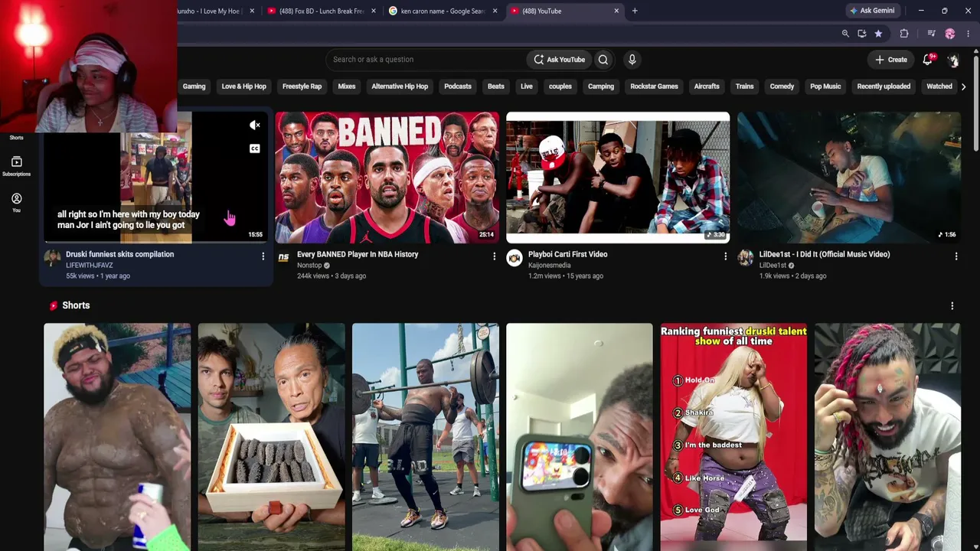Filter feed by Gaming chip
Viewport: 980px width, 551px height.
click(x=194, y=86)
